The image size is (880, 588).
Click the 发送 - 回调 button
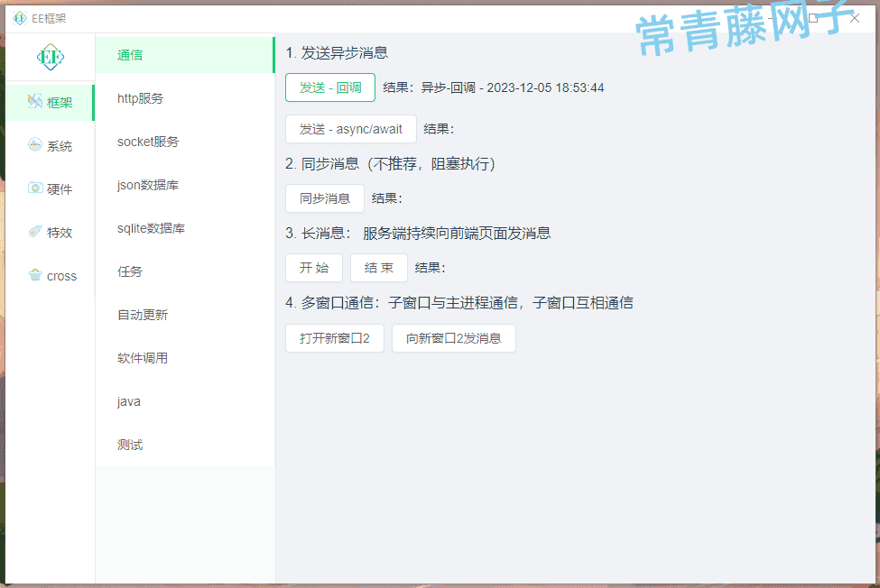coord(330,87)
